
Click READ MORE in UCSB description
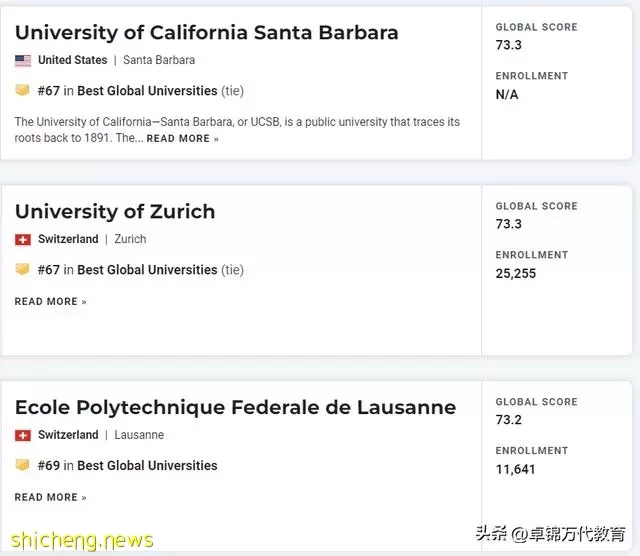pyautogui.click(x=182, y=139)
